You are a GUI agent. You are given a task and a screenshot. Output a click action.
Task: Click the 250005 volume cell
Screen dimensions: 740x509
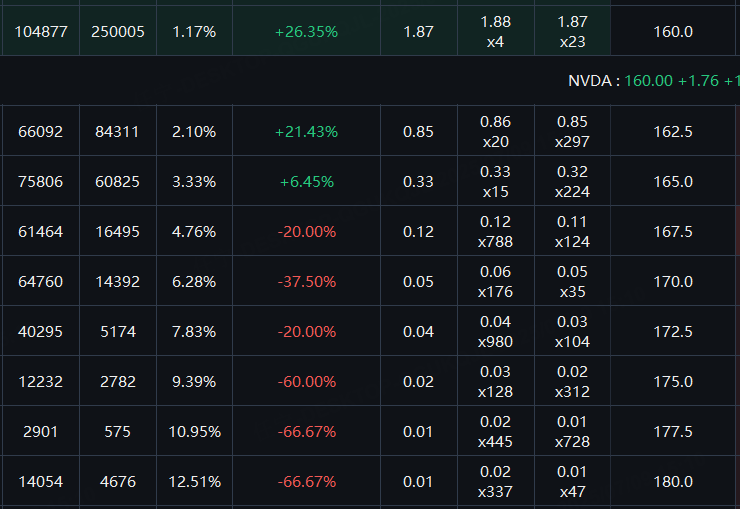118,31
